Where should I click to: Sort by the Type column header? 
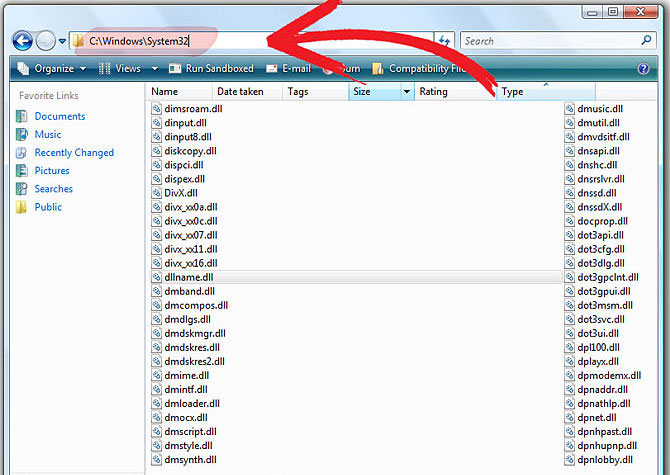[546, 91]
